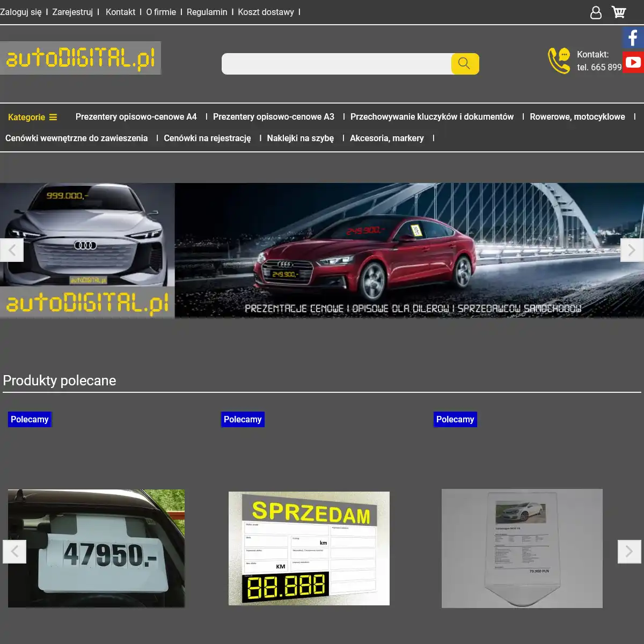Open the Kategorie hamburger menu icon
This screenshot has height=644, width=644.
click(54, 116)
